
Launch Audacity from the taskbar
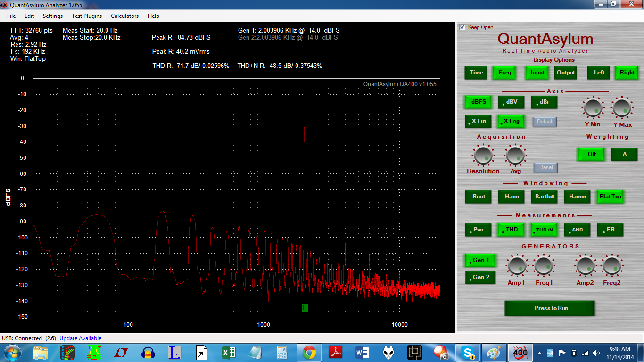point(149,353)
